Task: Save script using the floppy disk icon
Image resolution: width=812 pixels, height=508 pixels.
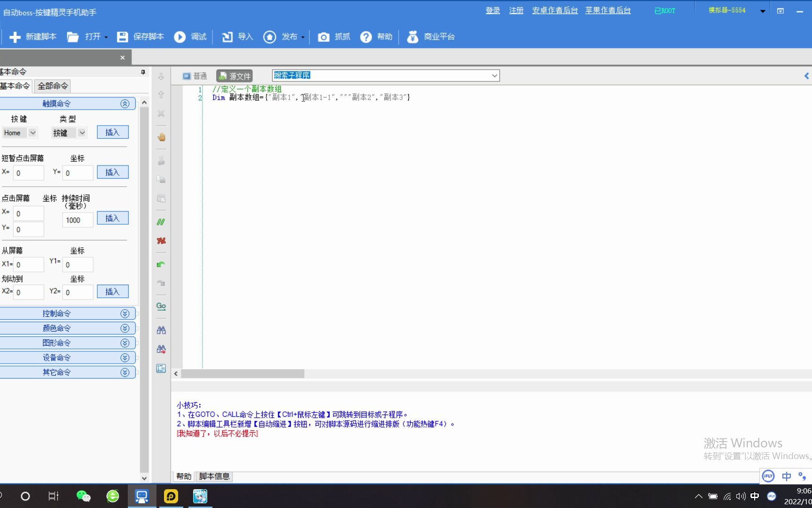Action: tap(123, 37)
